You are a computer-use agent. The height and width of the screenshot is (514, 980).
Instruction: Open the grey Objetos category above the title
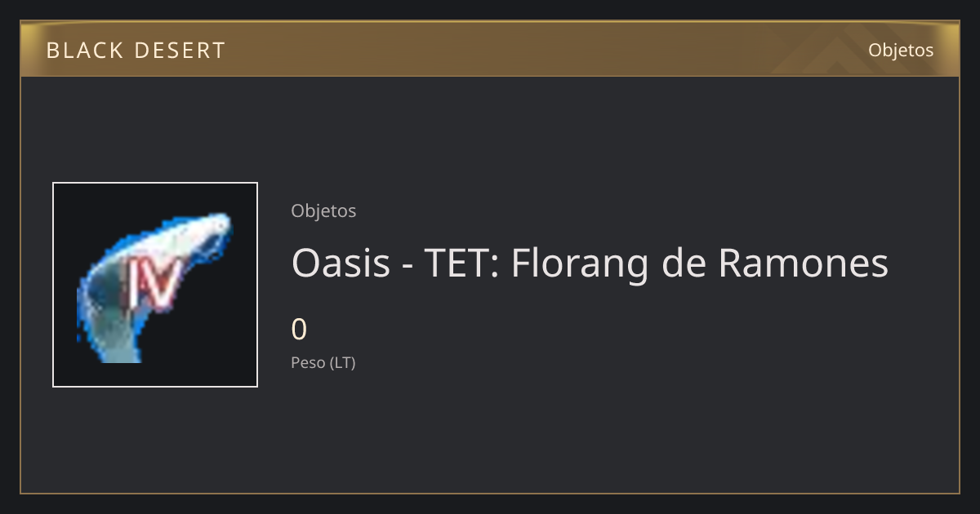(323, 210)
